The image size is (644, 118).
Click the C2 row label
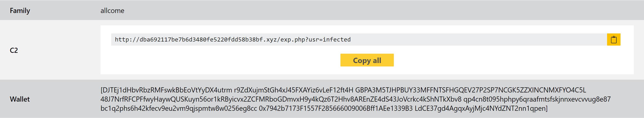click(x=14, y=50)
